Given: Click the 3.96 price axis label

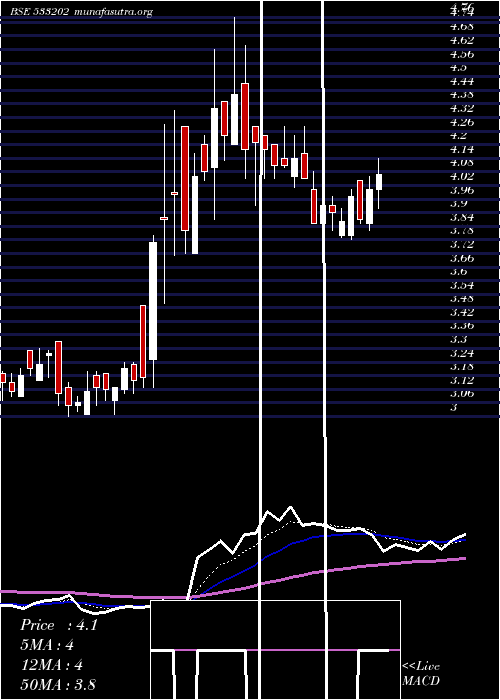Looking at the screenshot, I should (462, 190).
